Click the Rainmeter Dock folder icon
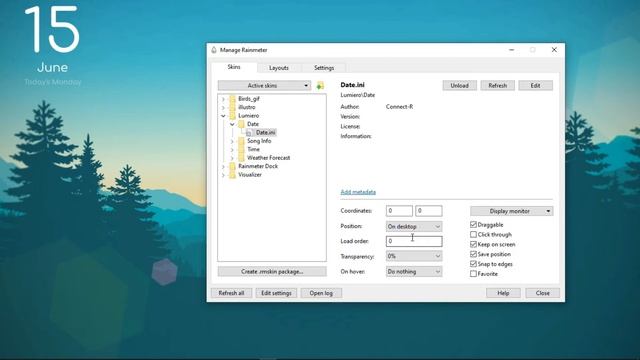 233,167
